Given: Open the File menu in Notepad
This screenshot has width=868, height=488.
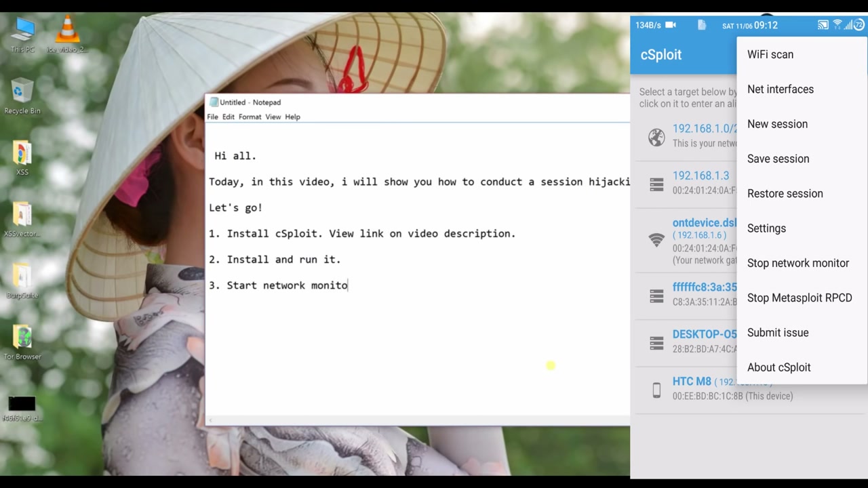Looking at the screenshot, I should coord(212,117).
